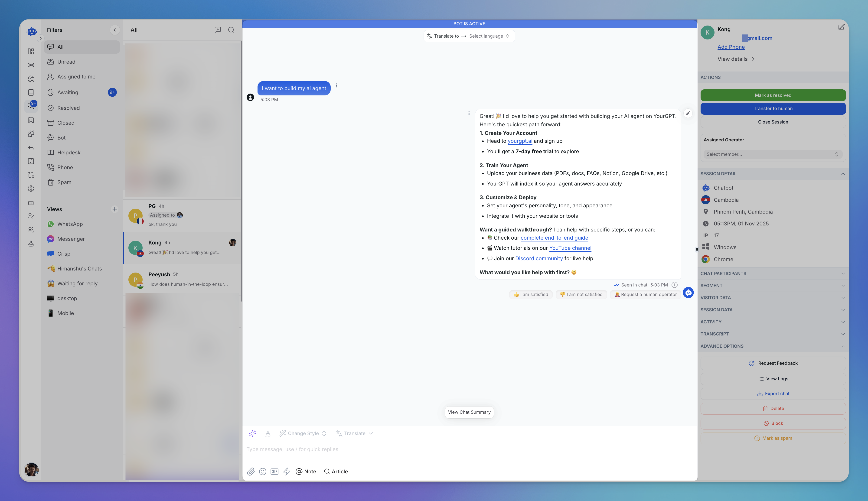Open the Settings gear in the sidebar
Image resolution: width=868 pixels, height=501 pixels.
click(31, 188)
